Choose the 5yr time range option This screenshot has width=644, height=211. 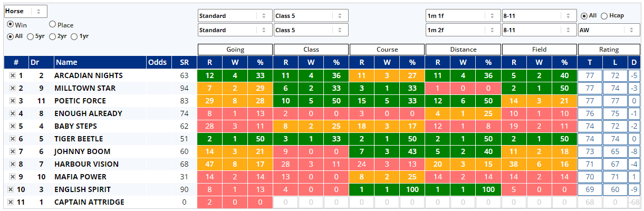30,36
